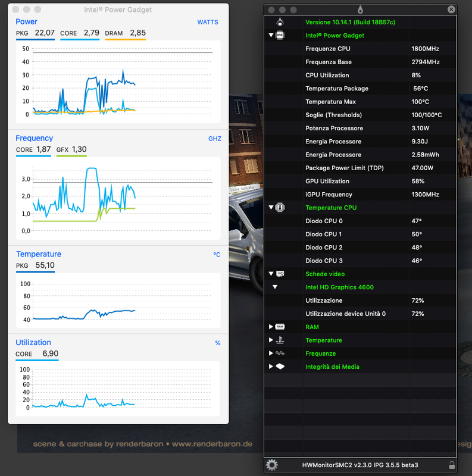Select the iGPU Frequency row
The image size is (472, 476).
360,195
